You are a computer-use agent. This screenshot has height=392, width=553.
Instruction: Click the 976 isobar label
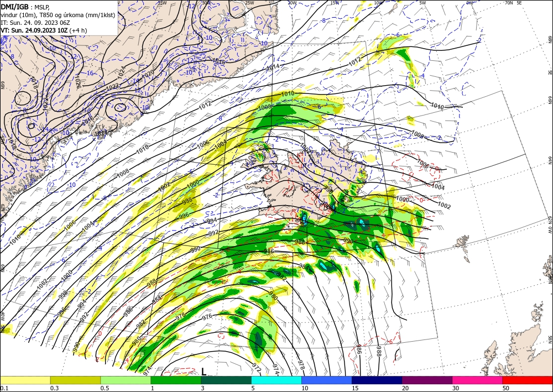click(x=207, y=317)
